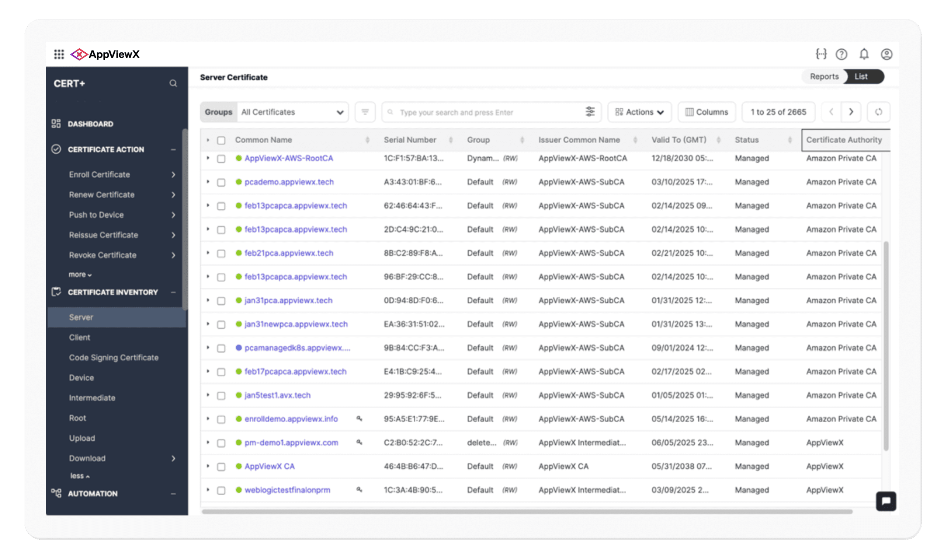Click the CERT+ sidebar search icon
944x560 pixels.
click(x=173, y=83)
